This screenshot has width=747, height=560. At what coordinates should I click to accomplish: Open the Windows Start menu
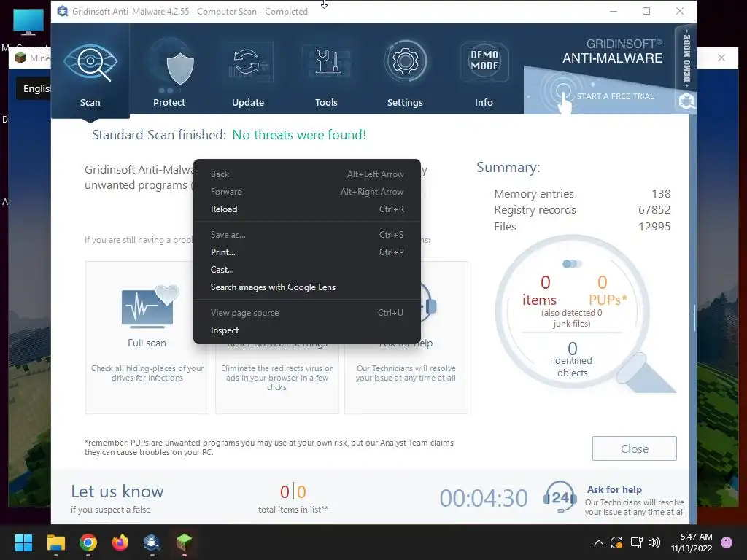[x=23, y=542]
